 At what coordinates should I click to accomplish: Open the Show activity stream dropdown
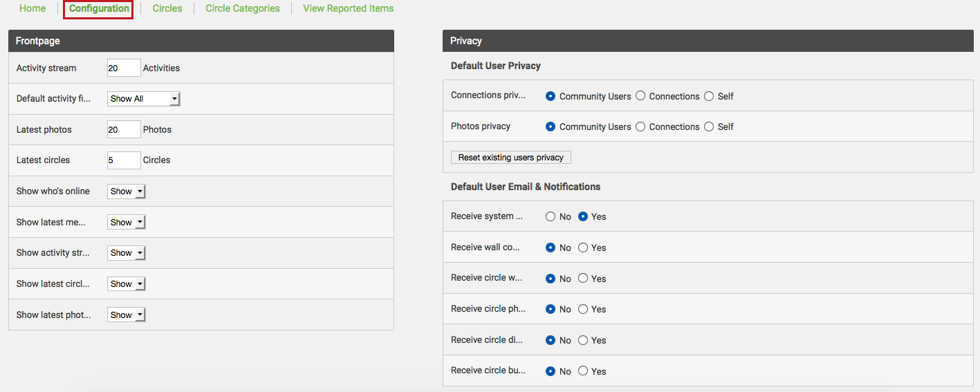click(x=127, y=253)
